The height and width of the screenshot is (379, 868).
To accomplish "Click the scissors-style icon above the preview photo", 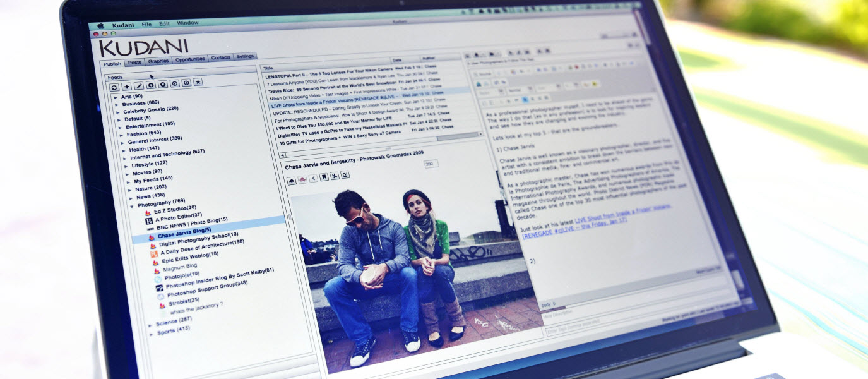I will pos(335,177).
